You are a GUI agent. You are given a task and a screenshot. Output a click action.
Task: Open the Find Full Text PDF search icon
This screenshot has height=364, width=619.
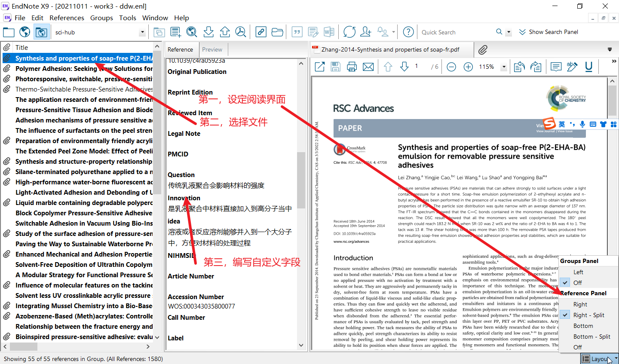241,32
